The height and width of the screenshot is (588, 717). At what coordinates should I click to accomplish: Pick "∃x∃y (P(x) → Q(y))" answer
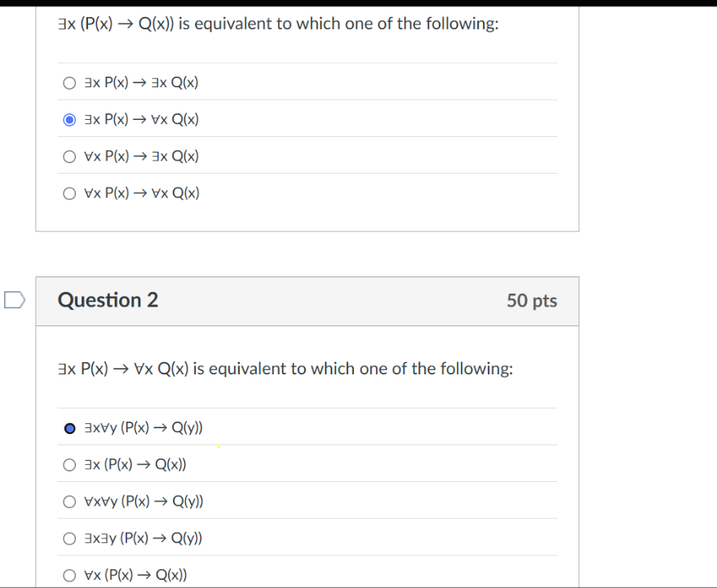tap(69, 537)
